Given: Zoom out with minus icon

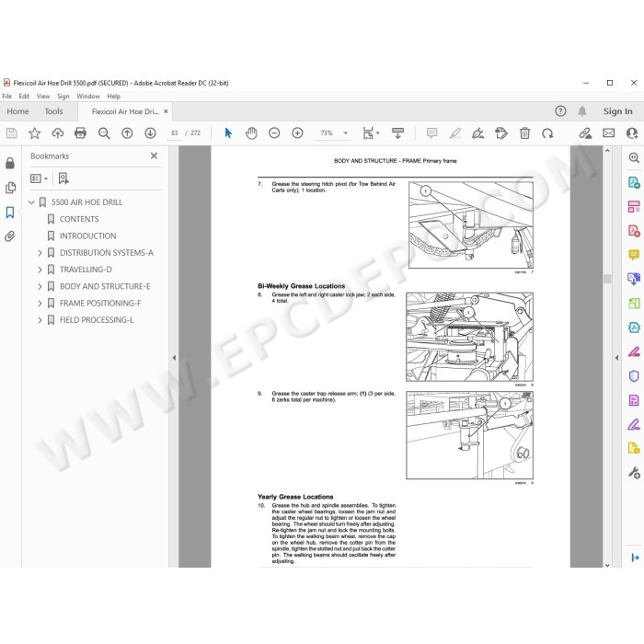Looking at the screenshot, I should pyautogui.click(x=274, y=133).
